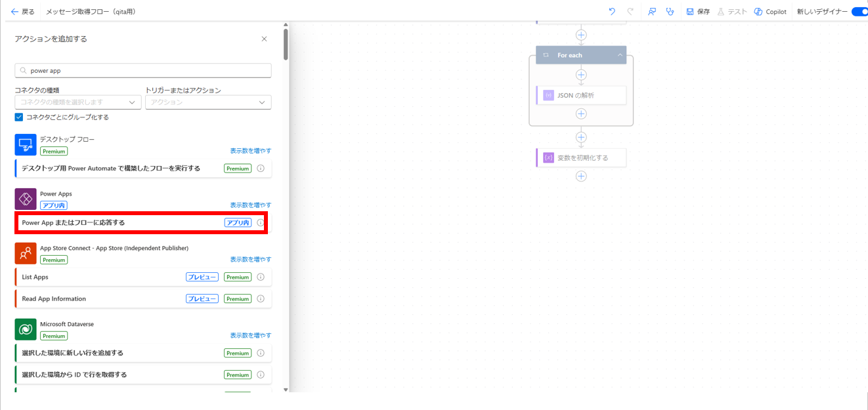This screenshot has height=410, width=868.
Task: Open info icon for List Apps
Action: 261,277
